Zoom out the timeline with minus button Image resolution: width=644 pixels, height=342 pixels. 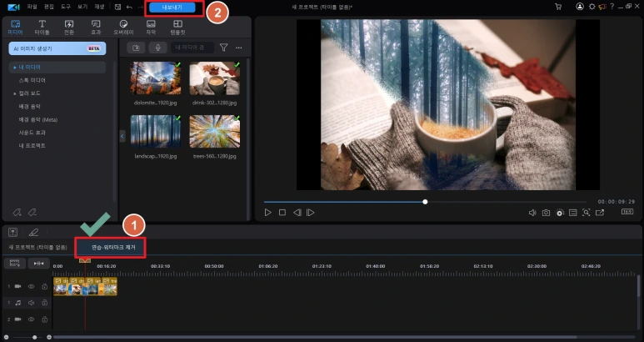7,337
